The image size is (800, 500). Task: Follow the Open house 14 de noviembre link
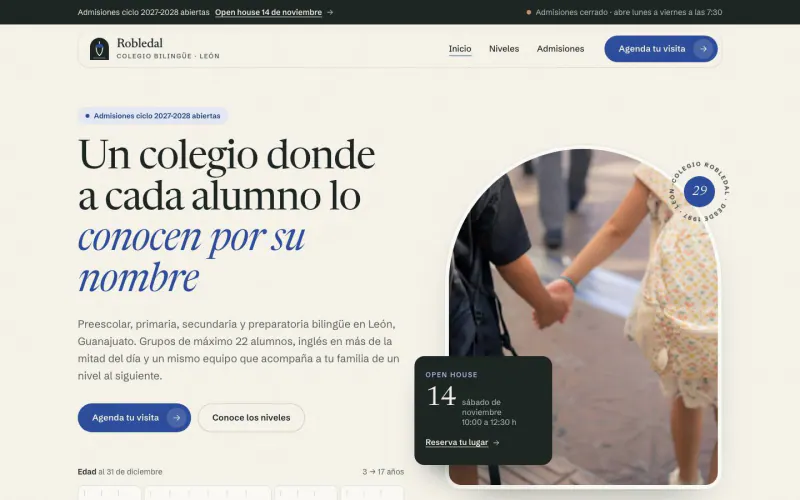pos(268,12)
